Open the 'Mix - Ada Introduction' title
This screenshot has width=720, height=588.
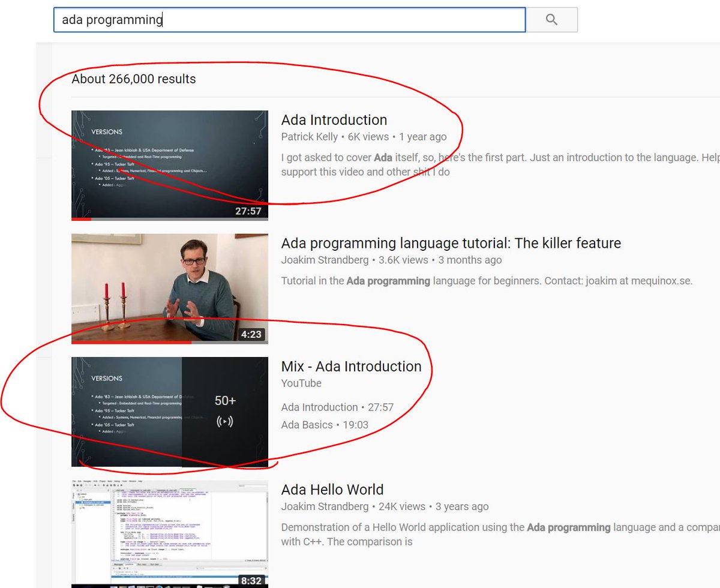tap(352, 366)
